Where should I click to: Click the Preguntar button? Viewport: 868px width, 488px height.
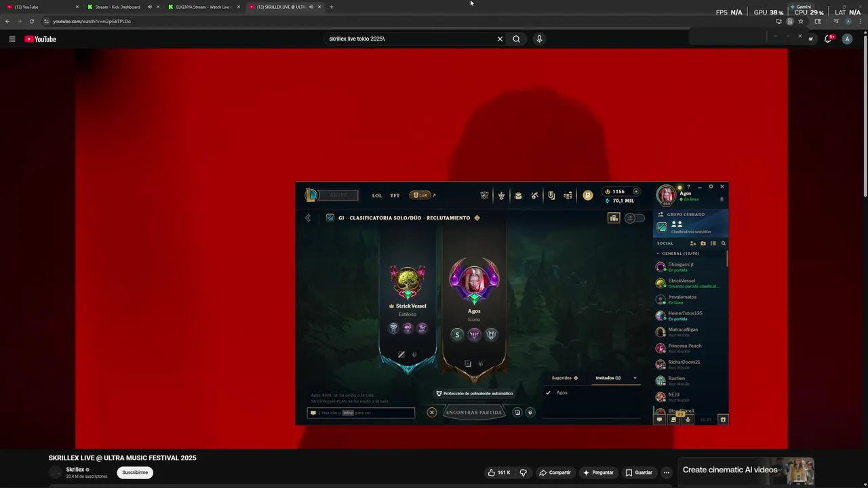point(598,472)
